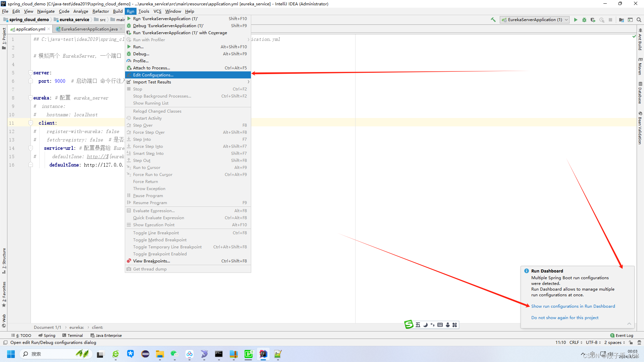This screenshot has width=644, height=362.
Task: Click IntelliJ IDEA taskbar icon
Action: [263, 354]
